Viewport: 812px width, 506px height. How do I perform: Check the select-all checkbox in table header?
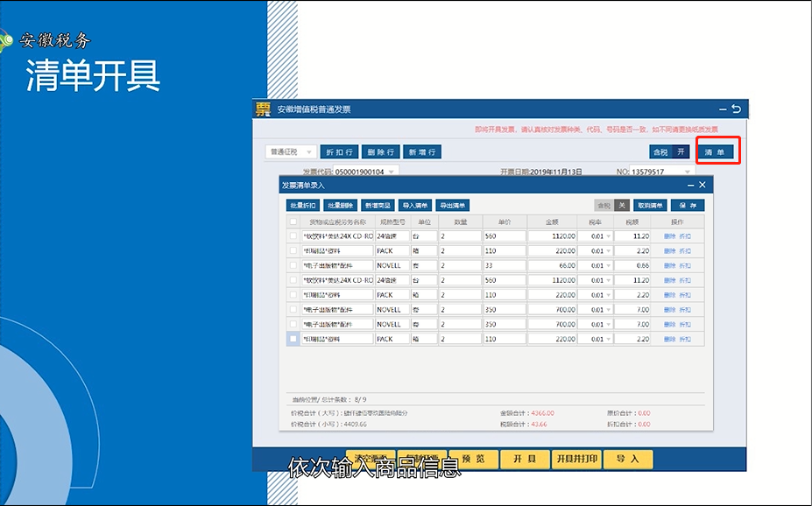[293, 222]
